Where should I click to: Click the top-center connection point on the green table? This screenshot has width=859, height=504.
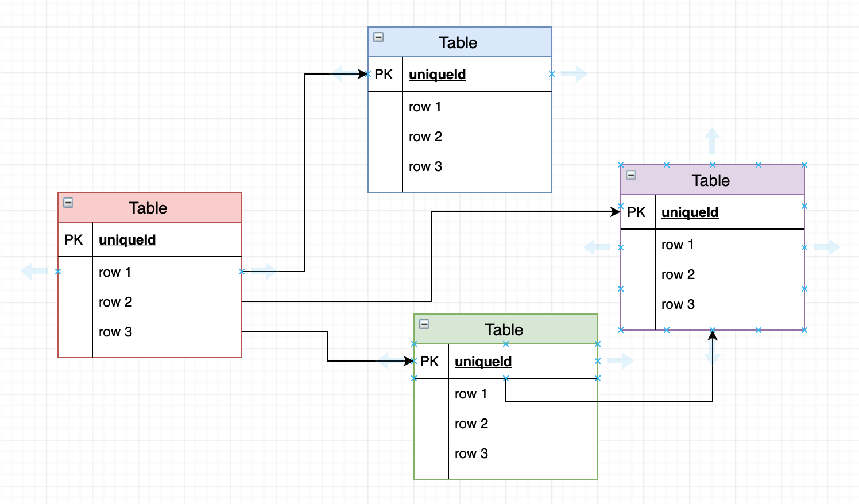coord(505,343)
